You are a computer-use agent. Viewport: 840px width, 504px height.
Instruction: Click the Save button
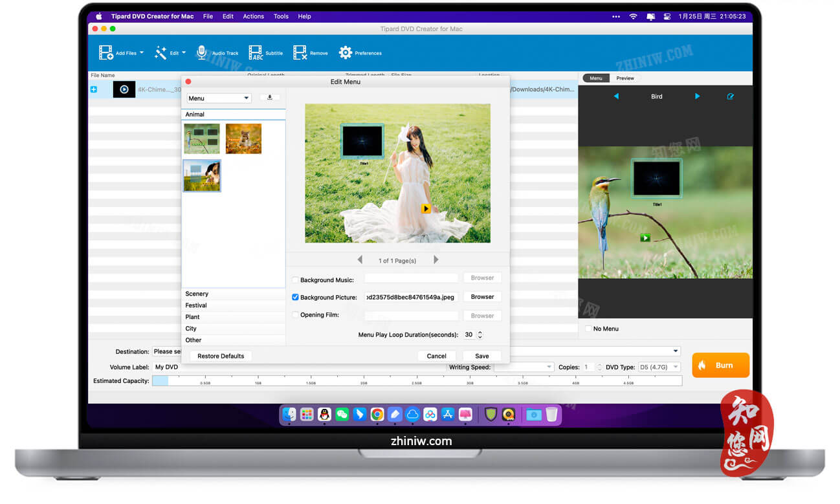[482, 356]
